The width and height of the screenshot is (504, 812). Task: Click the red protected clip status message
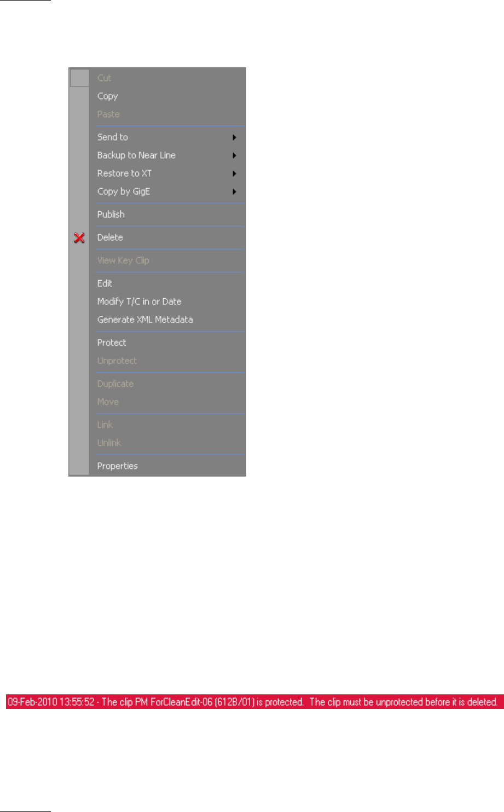pos(254,701)
